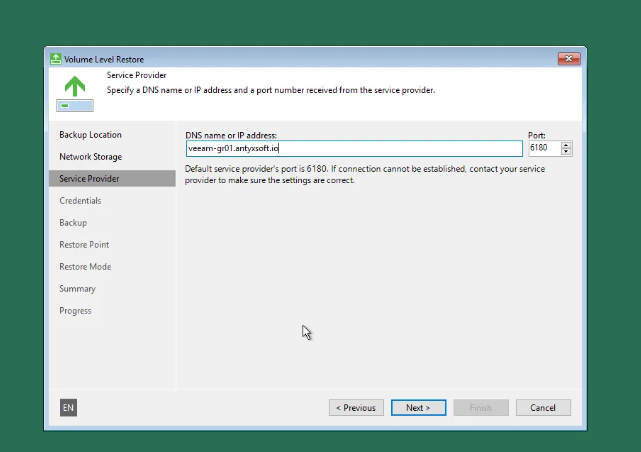
Task: Select the Restore Mode step
Action: point(85,267)
